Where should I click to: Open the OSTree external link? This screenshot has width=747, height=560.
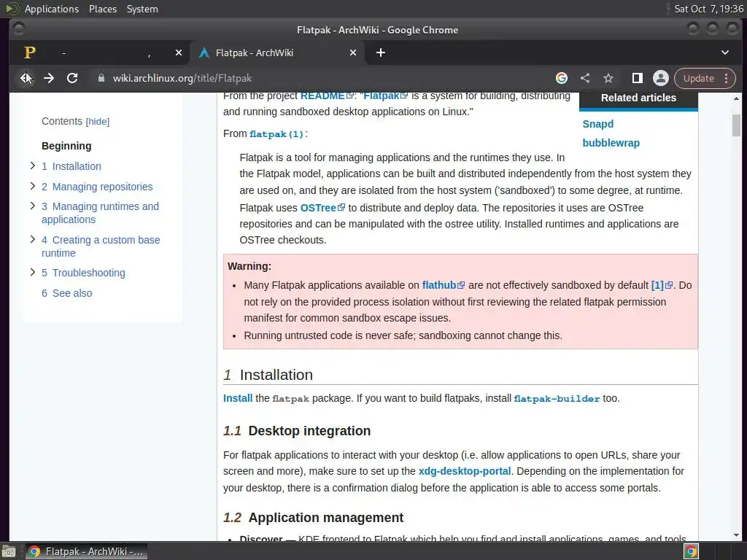(x=322, y=208)
